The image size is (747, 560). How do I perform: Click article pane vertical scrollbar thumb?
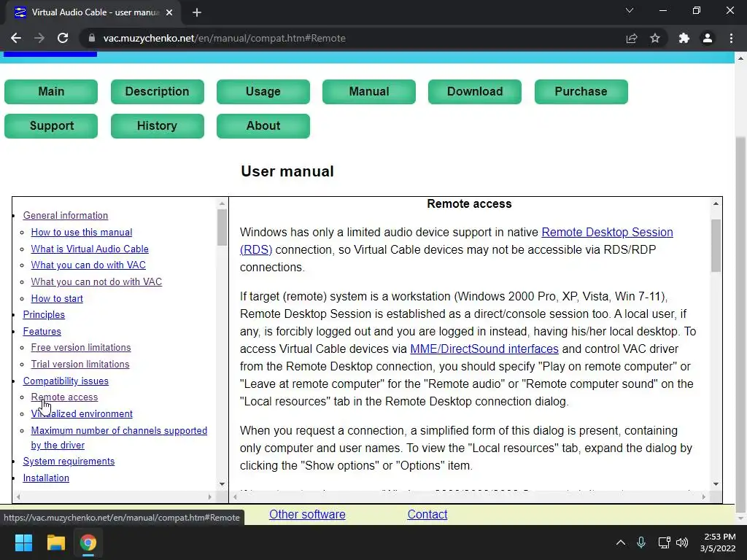click(x=716, y=245)
